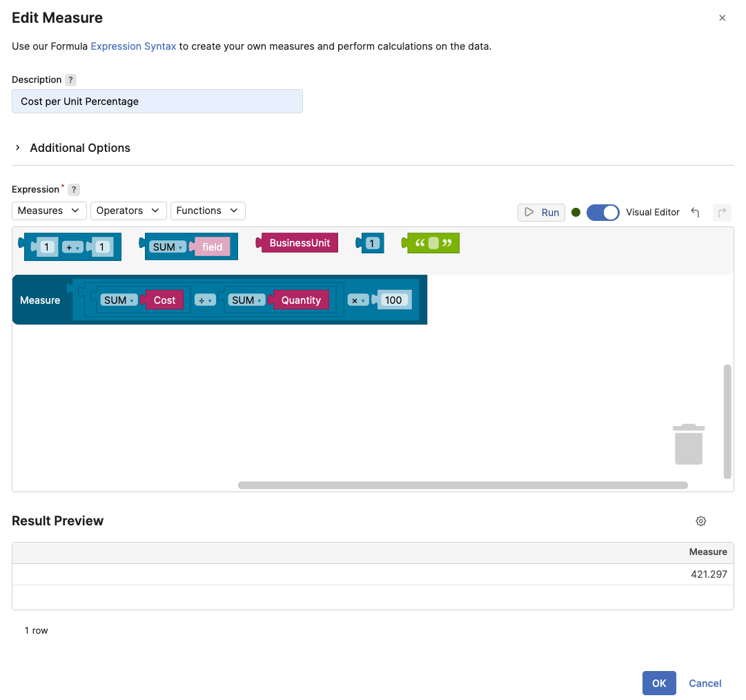Click the Description help question mark
746x700 pixels.
coord(70,80)
